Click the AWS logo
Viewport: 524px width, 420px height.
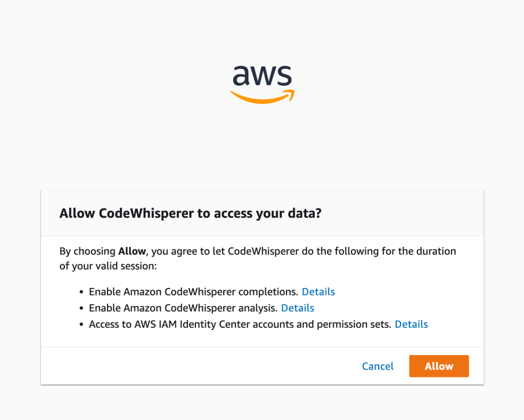click(x=262, y=82)
